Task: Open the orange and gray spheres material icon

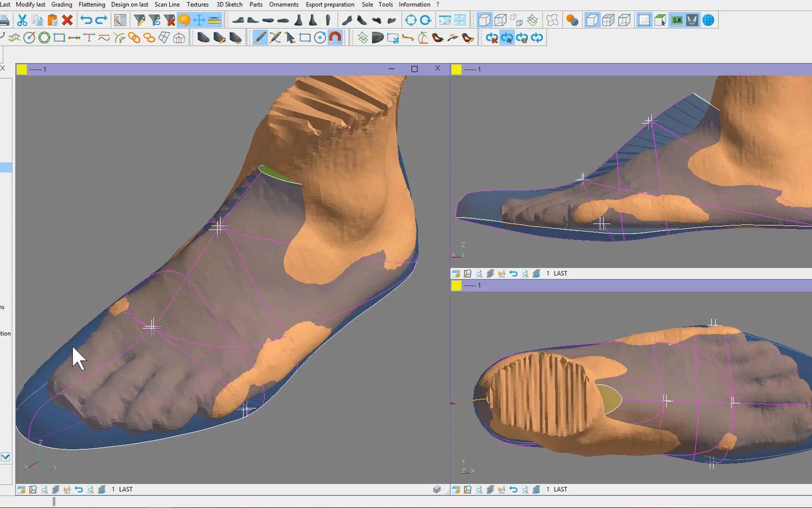Action: click(x=572, y=20)
